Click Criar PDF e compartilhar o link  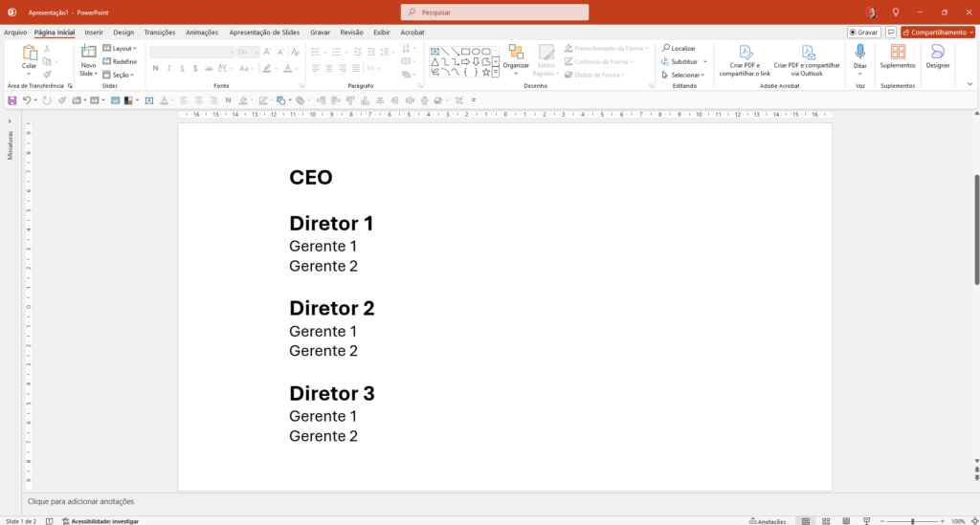point(745,59)
